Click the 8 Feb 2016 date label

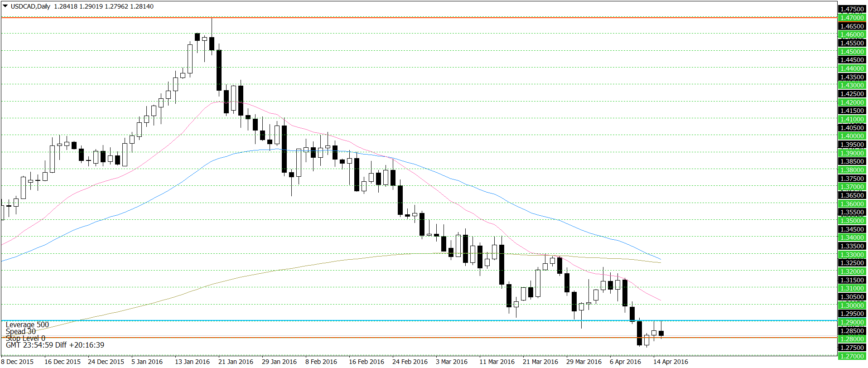tap(321, 362)
